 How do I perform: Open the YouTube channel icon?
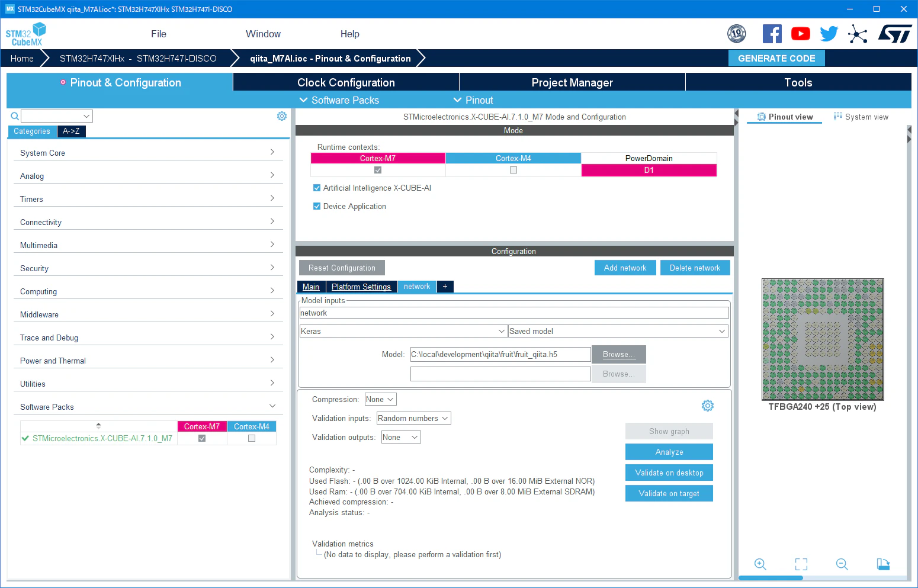(801, 34)
